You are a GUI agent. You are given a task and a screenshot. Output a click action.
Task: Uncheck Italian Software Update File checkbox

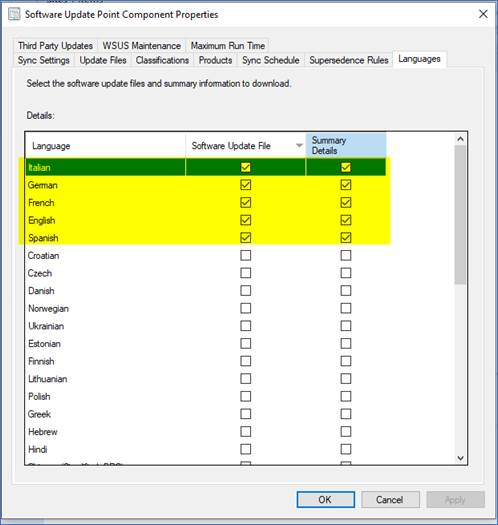tap(245, 167)
